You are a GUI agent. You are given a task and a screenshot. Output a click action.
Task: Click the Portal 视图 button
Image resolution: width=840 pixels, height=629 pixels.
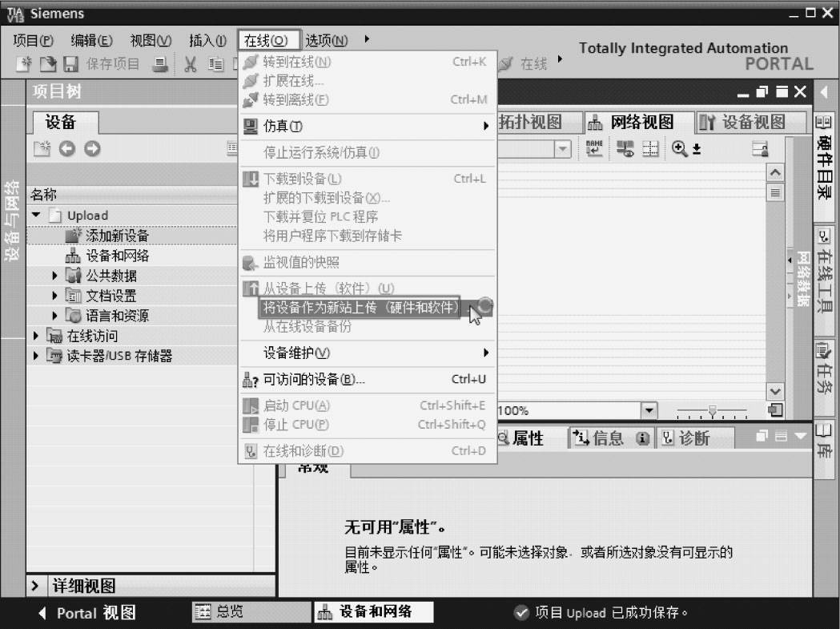click(x=88, y=612)
